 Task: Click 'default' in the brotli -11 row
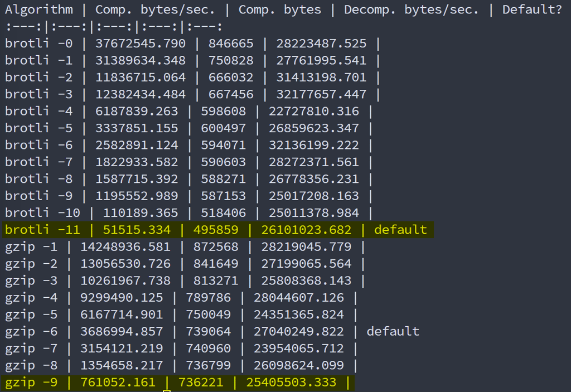[x=400, y=230]
